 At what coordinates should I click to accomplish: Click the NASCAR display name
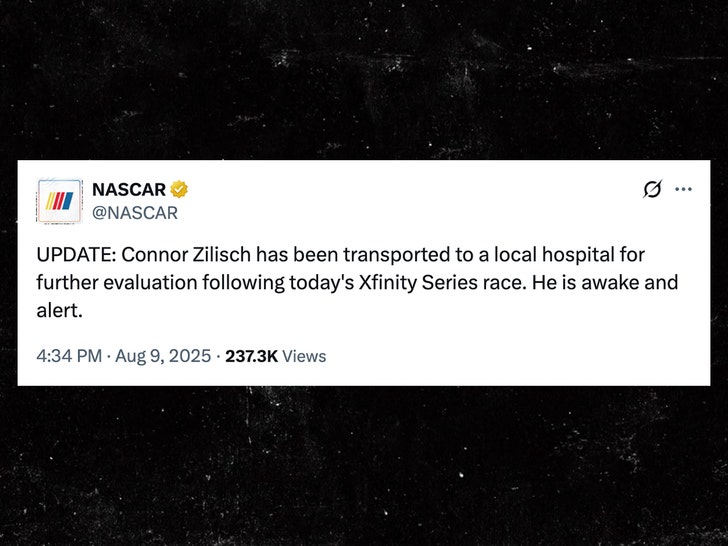tap(129, 189)
